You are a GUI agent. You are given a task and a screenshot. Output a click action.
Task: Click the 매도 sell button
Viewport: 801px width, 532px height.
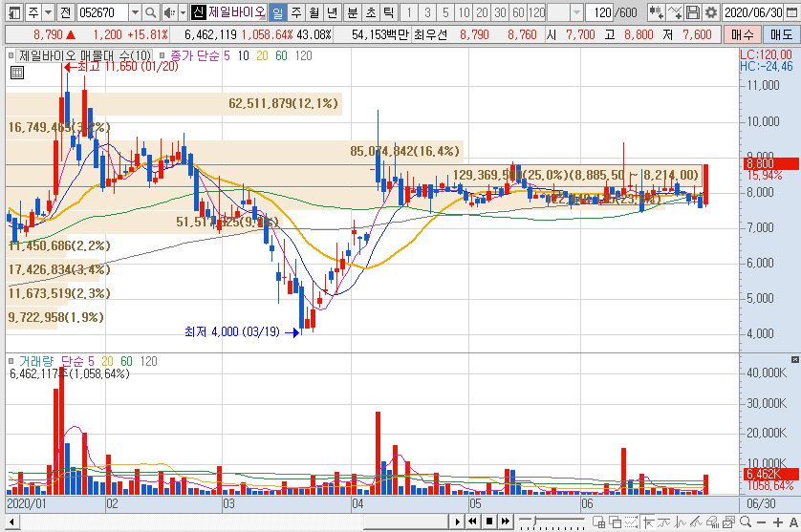[781, 34]
